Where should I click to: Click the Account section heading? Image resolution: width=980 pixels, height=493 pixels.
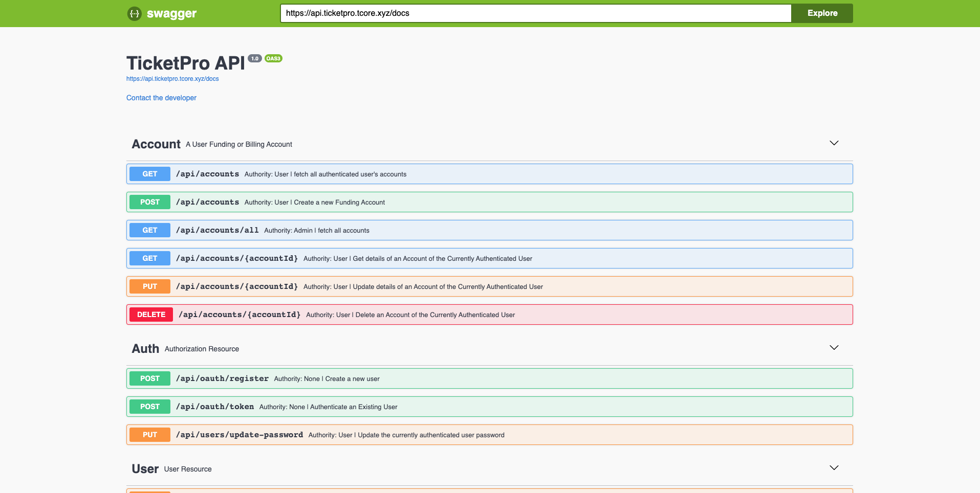tap(156, 144)
